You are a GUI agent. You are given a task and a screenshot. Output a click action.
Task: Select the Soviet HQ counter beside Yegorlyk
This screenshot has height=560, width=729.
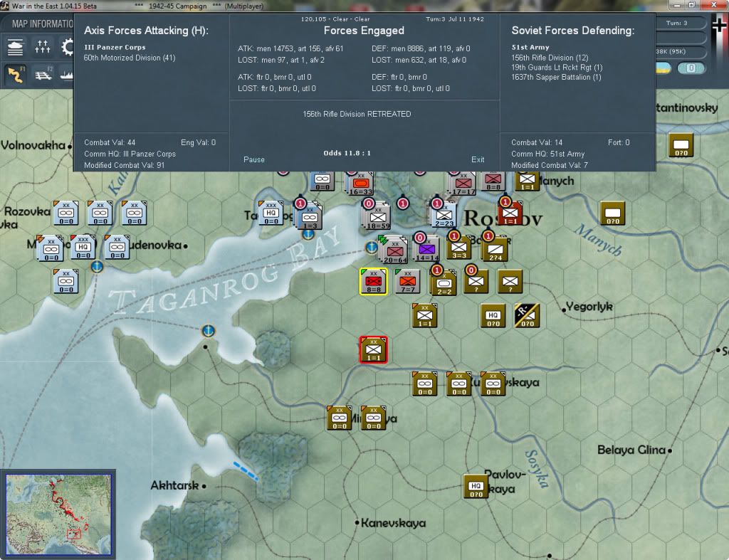(x=493, y=315)
